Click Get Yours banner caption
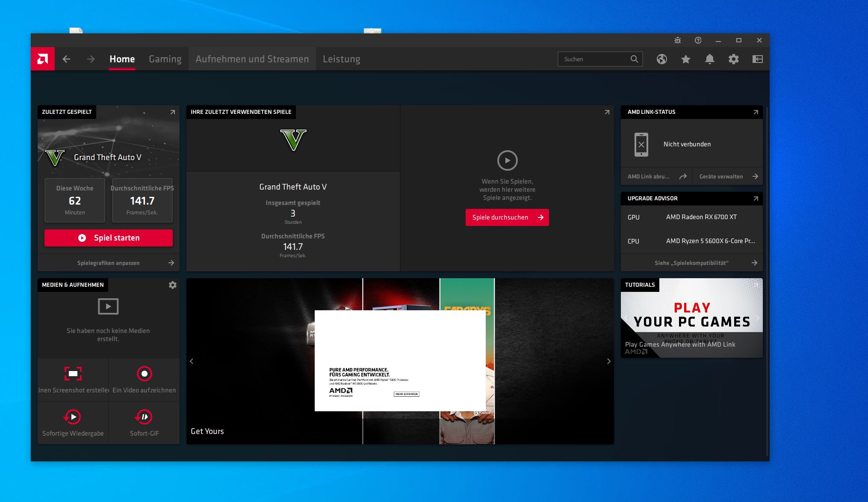The width and height of the screenshot is (868, 502). (x=207, y=431)
